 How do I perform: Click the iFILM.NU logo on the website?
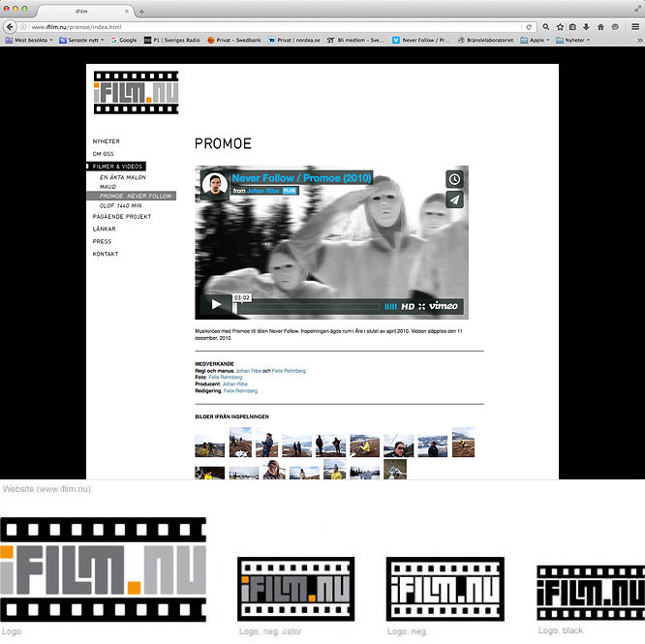[x=136, y=93]
